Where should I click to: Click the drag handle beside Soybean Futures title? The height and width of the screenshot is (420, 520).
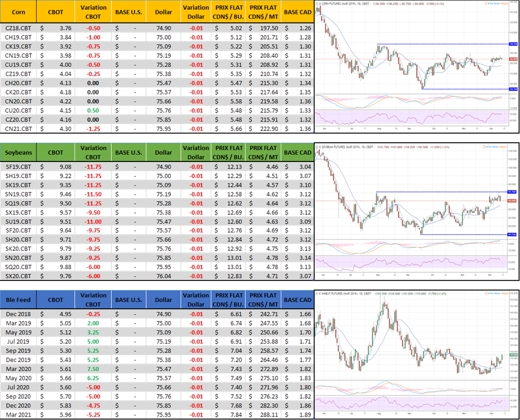point(318,146)
